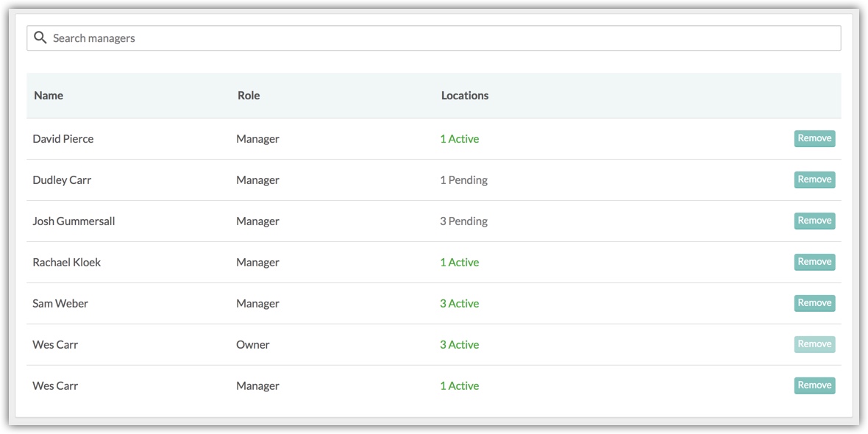Screen dimensions: 868x434
Task: Open David Pierce's 1 Active locations
Action: (x=460, y=139)
